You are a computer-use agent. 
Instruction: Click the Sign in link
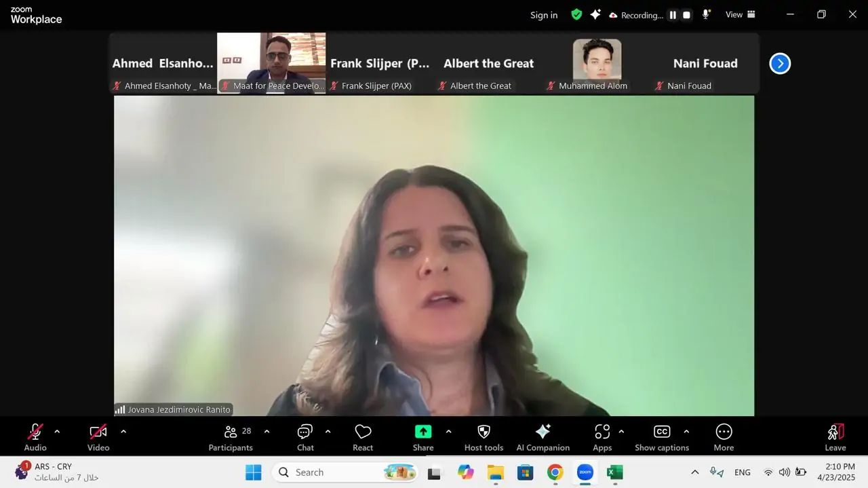[x=544, y=15]
